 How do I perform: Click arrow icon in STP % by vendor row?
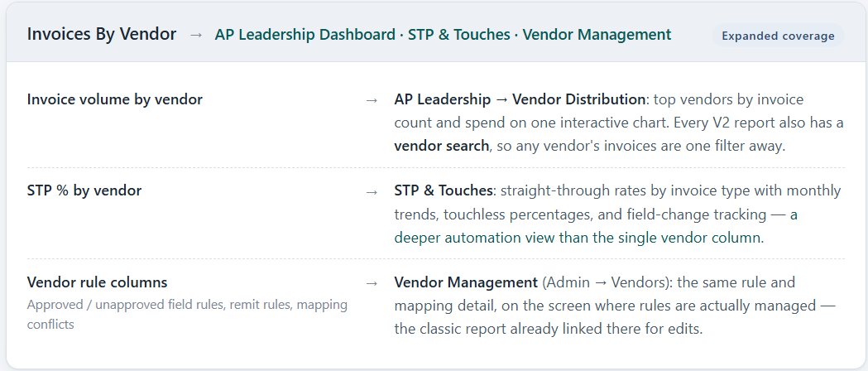[372, 191]
